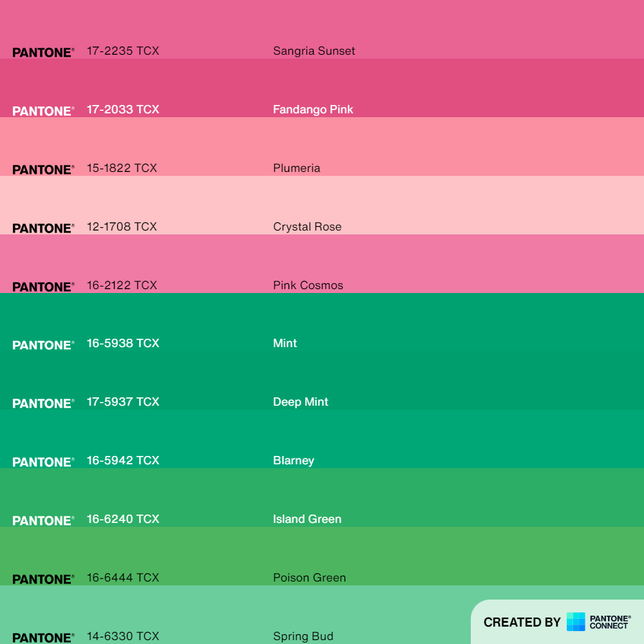Click the color name Blarney
Viewport: 644px width, 644px height.
[x=294, y=461]
